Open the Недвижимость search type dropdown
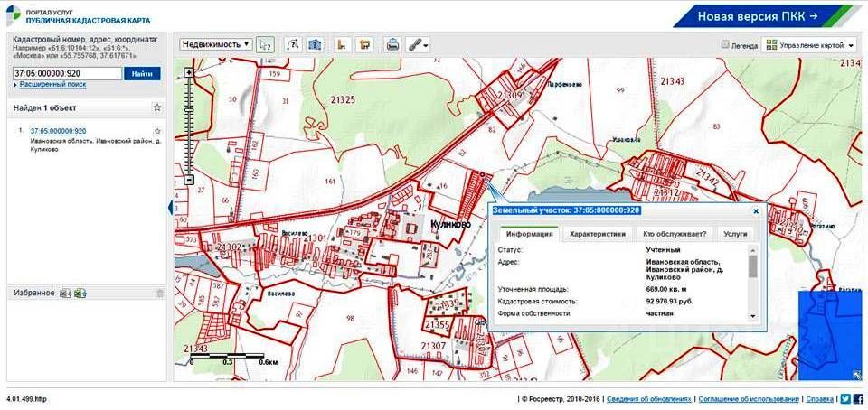The width and height of the screenshot is (868, 410). [x=216, y=44]
